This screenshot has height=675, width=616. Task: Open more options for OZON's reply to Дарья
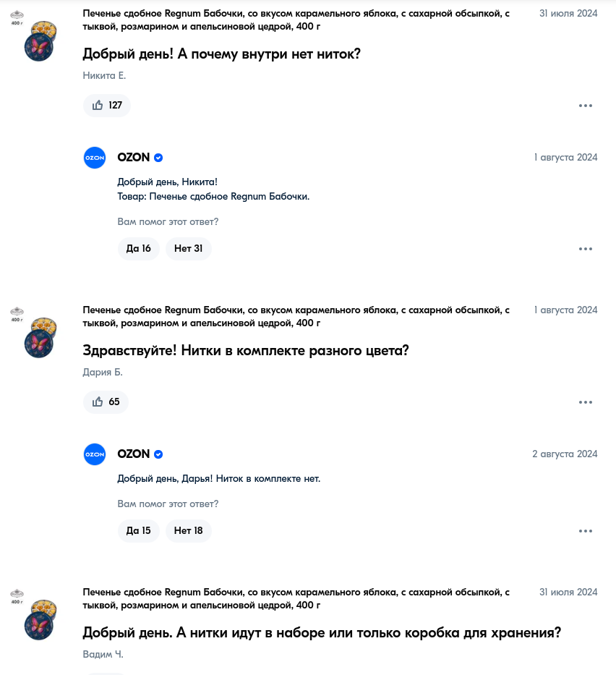coord(586,531)
